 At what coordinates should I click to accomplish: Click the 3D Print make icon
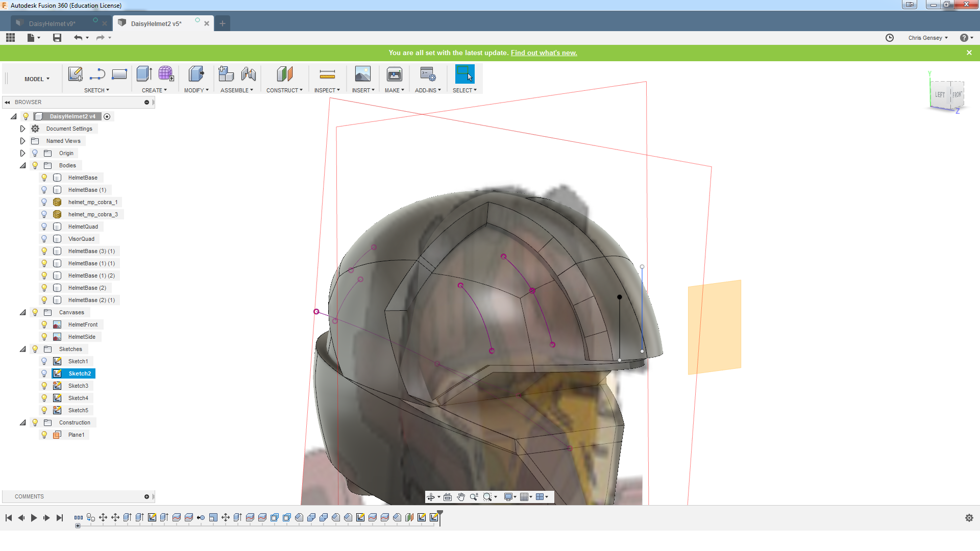(x=394, y=74)
